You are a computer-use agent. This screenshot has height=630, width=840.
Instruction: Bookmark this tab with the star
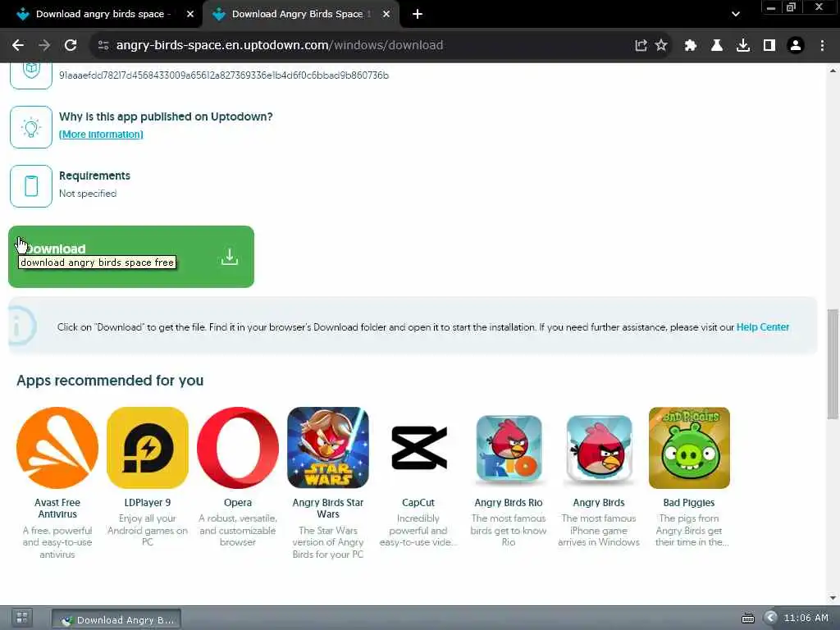(661, 46)
